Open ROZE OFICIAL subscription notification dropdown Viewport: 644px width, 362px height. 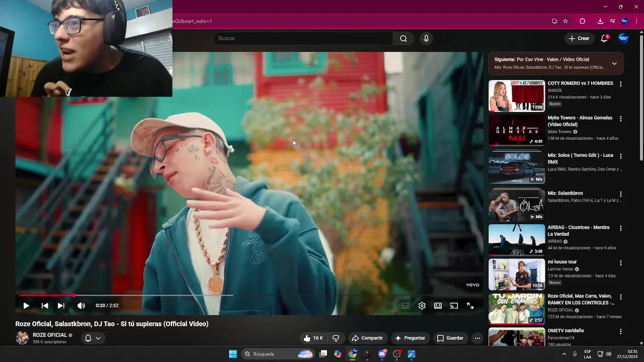tap(93, 338)
